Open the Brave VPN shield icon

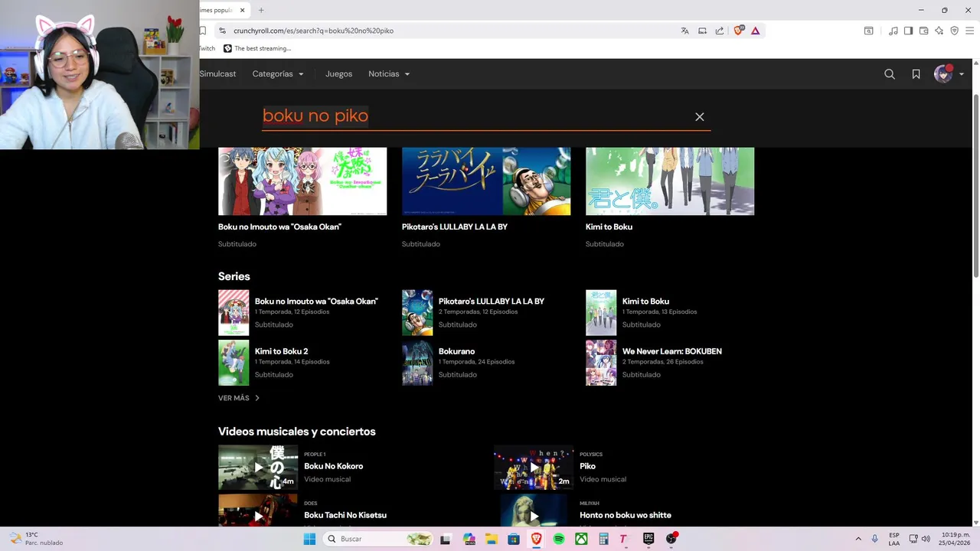click(x=954, y=31)
